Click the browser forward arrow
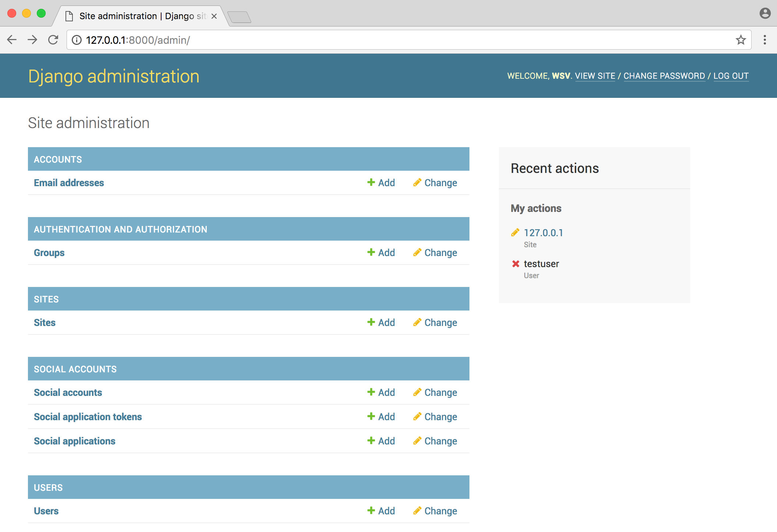The image size is (777, 532). point(32,40)
